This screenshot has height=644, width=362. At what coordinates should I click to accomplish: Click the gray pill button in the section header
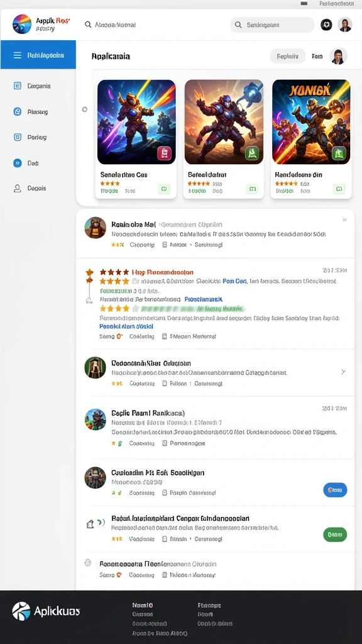tap(288, 56)
